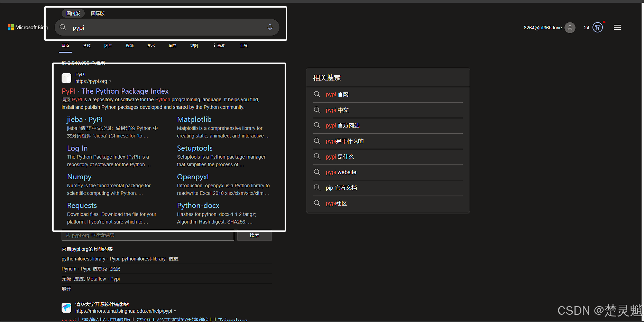This screenshot has width=644, height=322.
Task: Select the 网页 tab
Action: coord(65,46)
